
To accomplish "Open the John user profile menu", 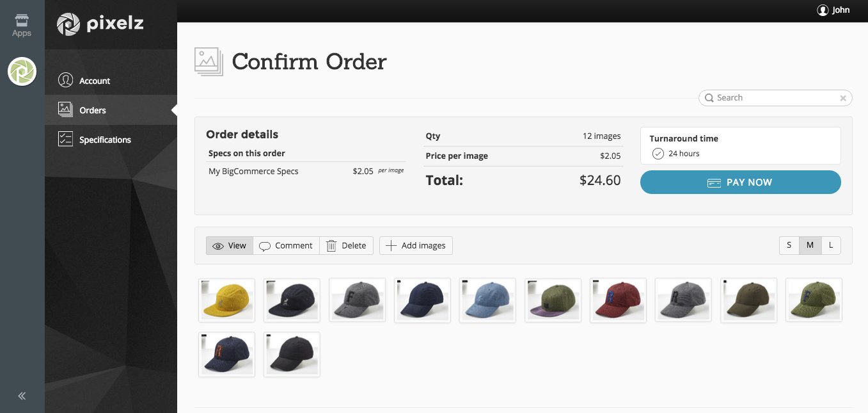I will [x=833, y=10].
